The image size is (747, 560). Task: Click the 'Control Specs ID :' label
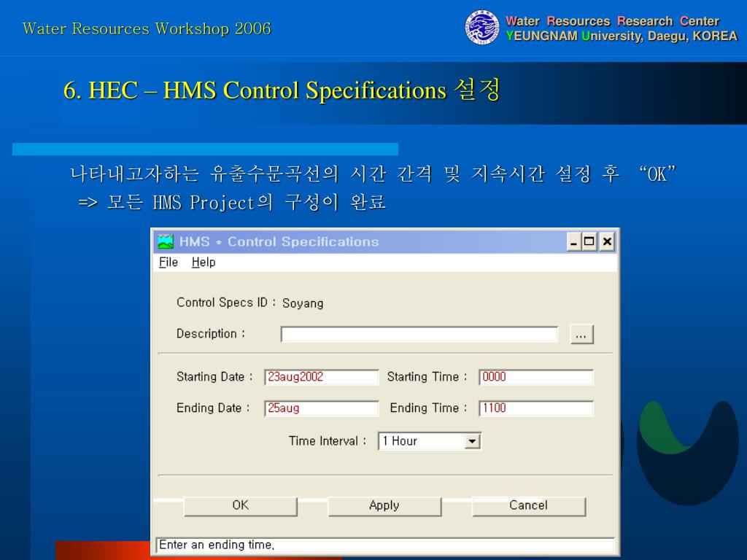tap(226, 303)
